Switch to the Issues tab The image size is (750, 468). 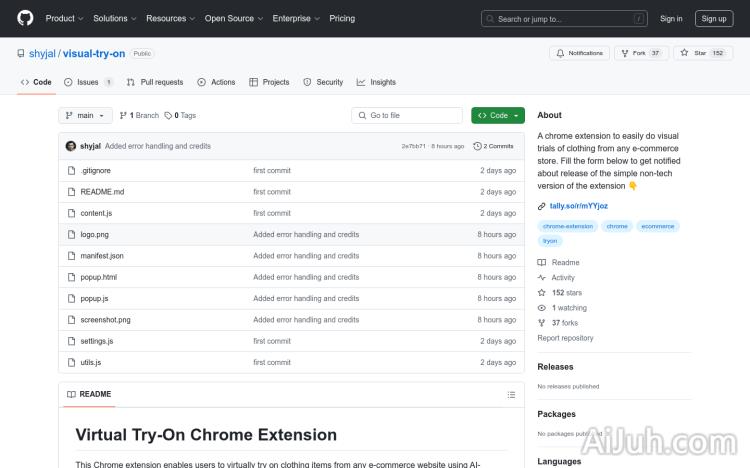(88, 82)
